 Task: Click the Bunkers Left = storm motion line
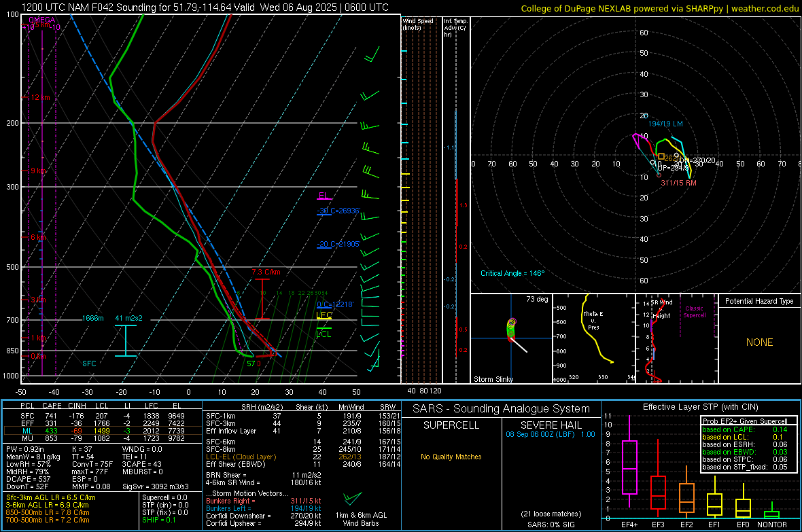tap(264, 508)
